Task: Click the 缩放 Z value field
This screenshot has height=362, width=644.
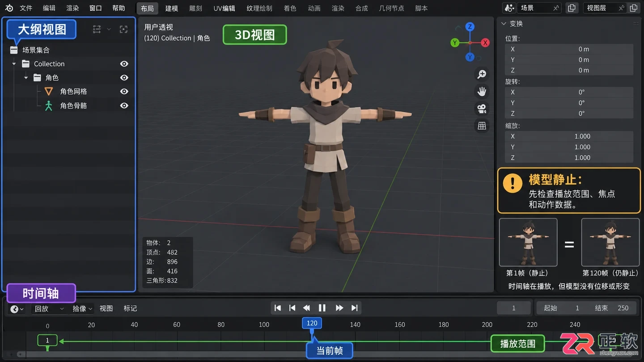Action: (x=569, y=157)
